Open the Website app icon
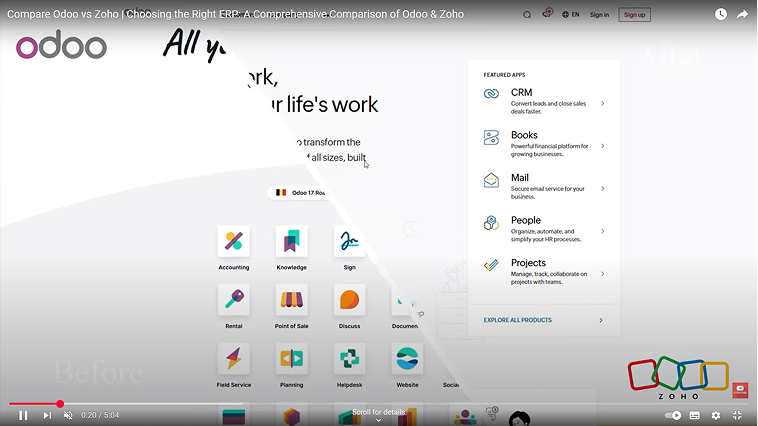Screen dimensions: 758x426 (407, 358)
